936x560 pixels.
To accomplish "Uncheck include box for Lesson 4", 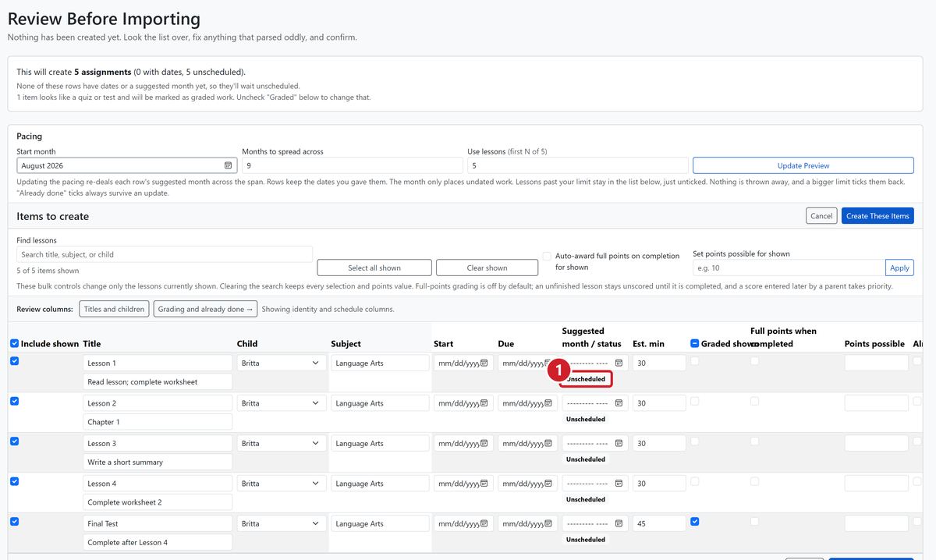I will [14, 481].
